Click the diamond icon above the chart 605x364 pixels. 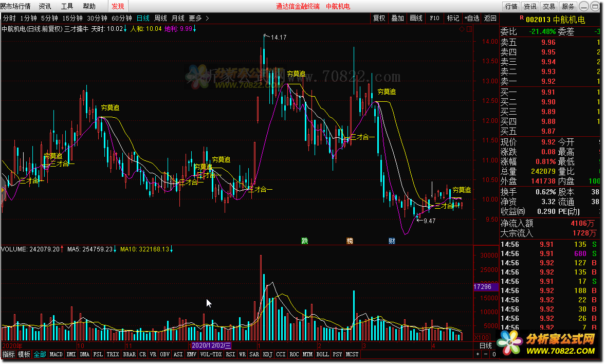tap(462, 29)
